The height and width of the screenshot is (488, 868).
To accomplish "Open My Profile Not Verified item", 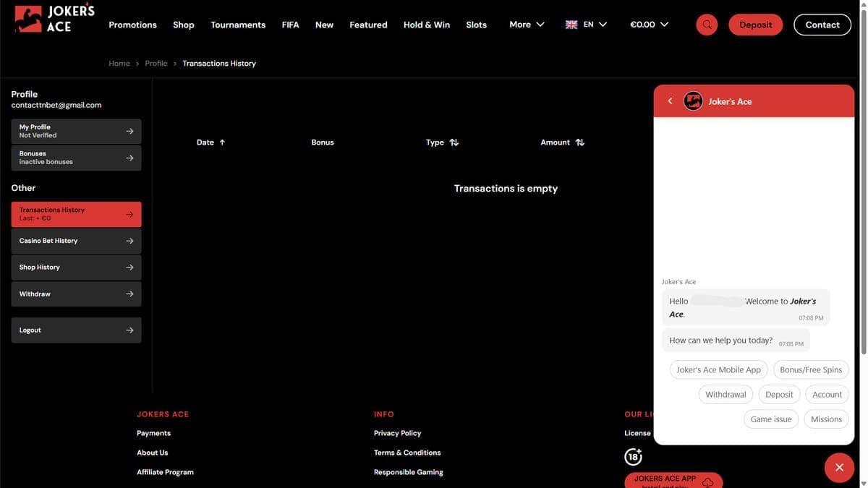I will coord(76,131).
